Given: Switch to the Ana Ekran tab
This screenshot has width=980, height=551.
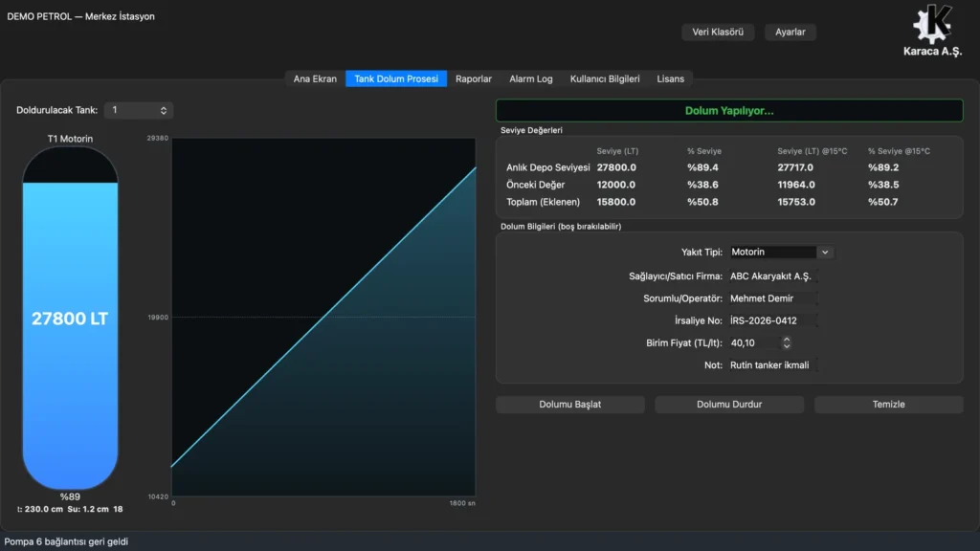Looking at the screenshot, I should point(315,78).
